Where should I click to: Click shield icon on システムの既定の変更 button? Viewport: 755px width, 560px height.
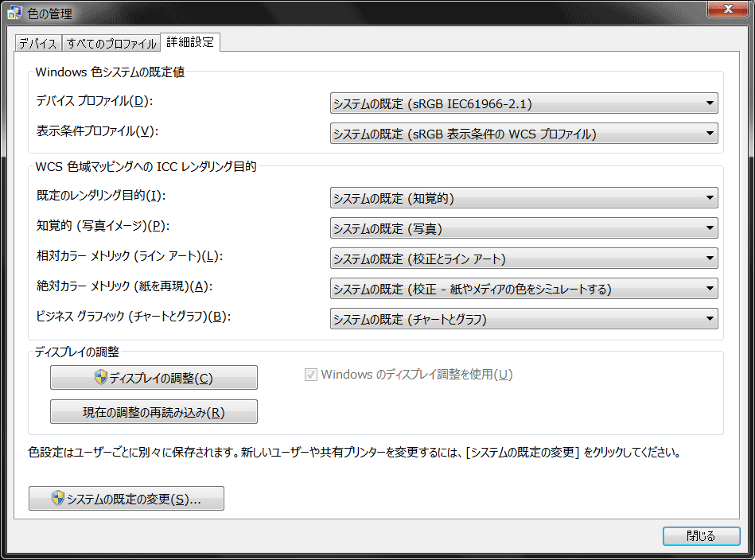58,498
